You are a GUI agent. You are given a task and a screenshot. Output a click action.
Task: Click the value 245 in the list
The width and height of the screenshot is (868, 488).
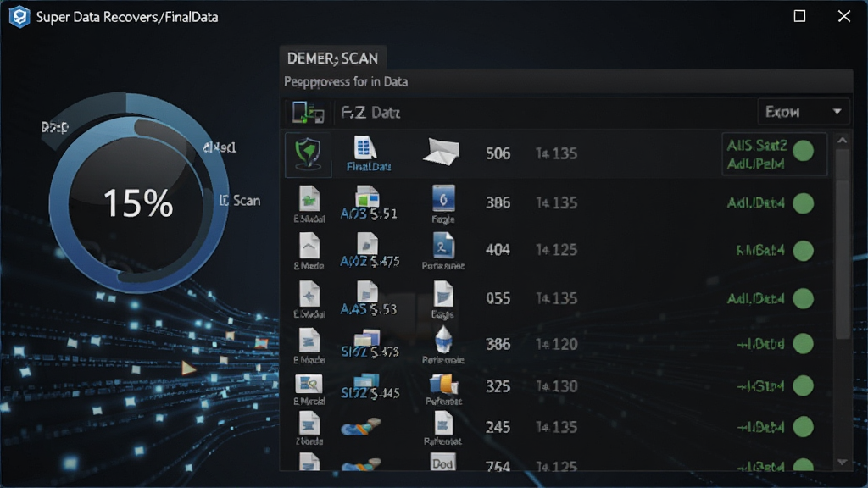pos(498,427)
